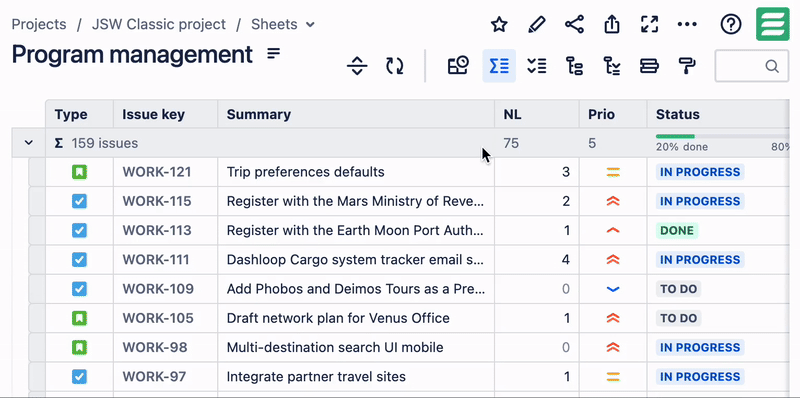Click the hierarchy tree icon

[574, 66]
